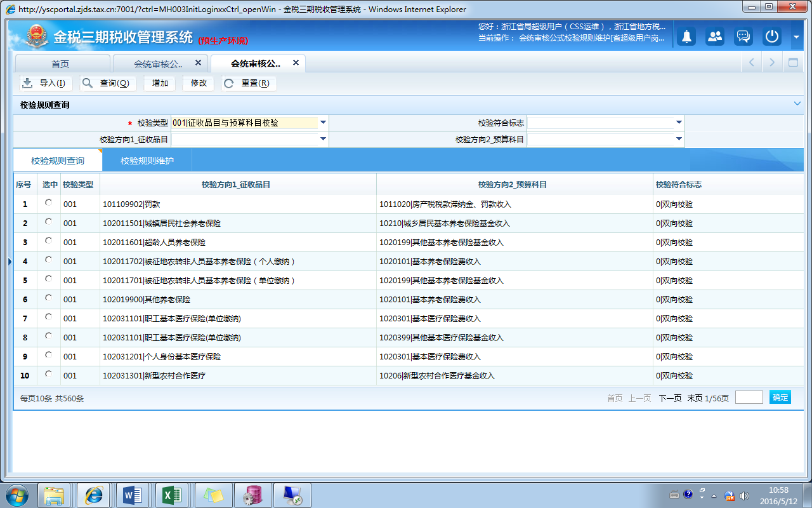Select the active 会统审核公.. tab

[256, 63]
